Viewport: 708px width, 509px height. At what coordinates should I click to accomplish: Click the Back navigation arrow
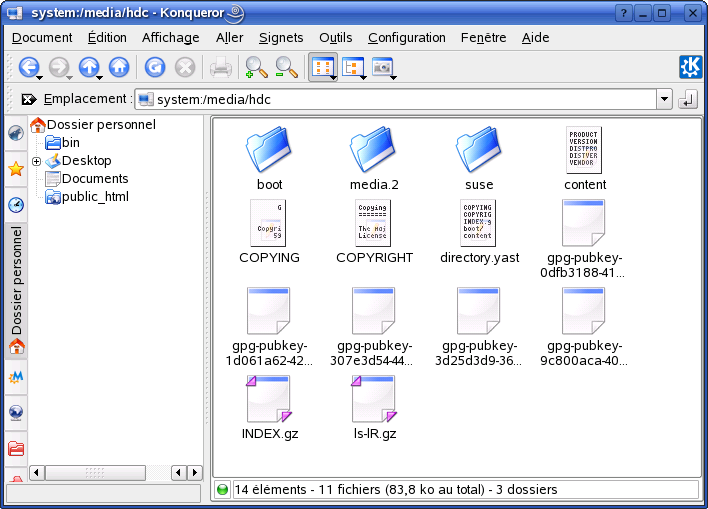pos(28,67)
